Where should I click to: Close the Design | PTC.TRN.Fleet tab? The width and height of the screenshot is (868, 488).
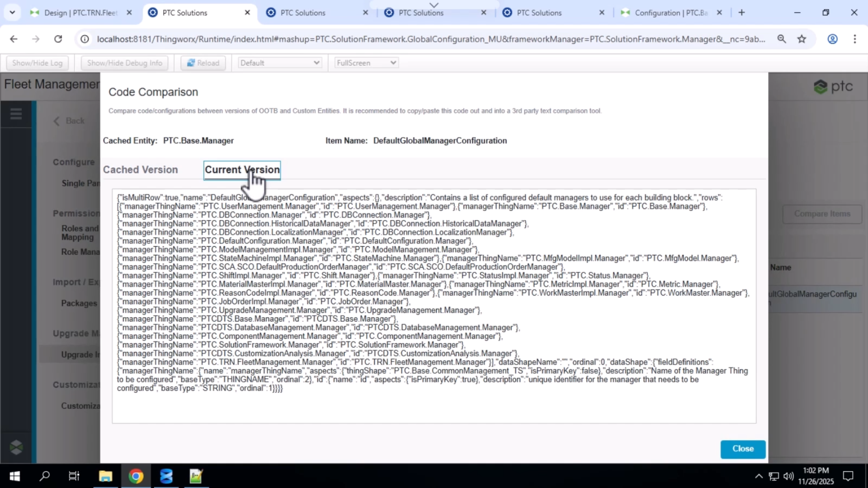129,13
